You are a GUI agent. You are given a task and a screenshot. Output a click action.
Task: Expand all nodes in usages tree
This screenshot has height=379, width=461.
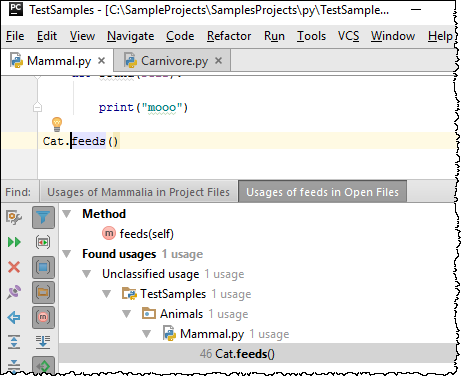point(14,342)
